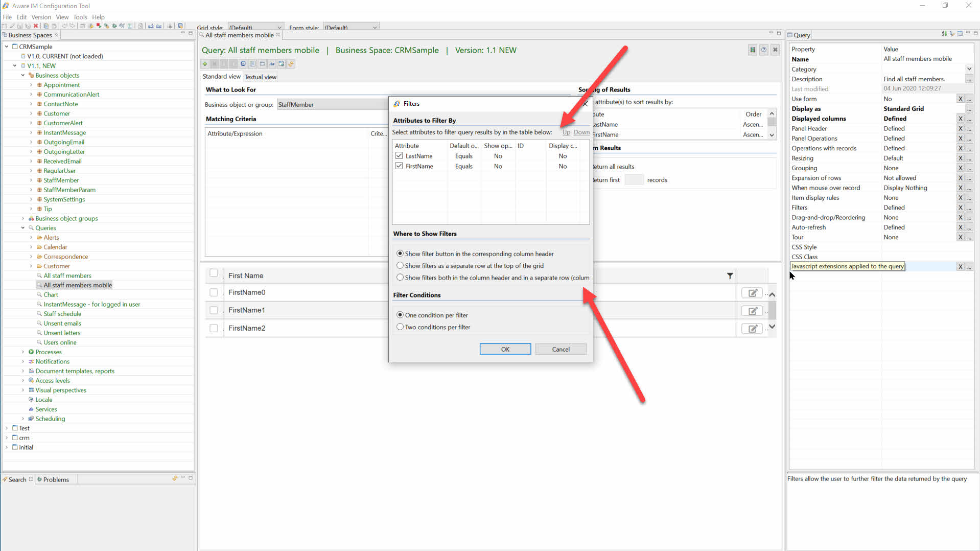The image size is (980, 551).
Task: Click the close X icon beside the help icon
Action: coord(775,50)
